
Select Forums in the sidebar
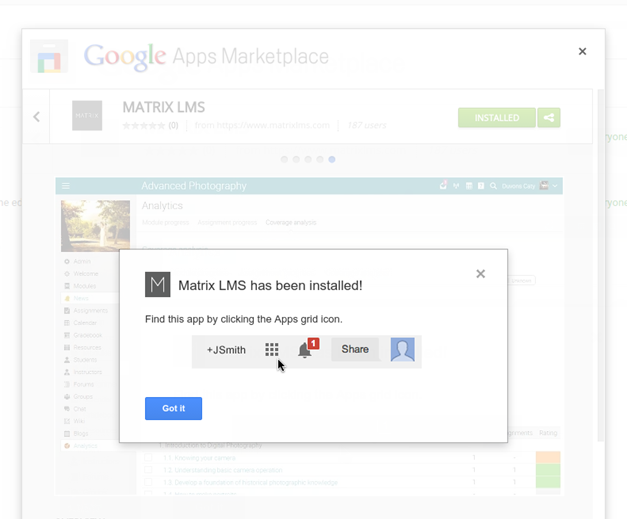point(84,384)
